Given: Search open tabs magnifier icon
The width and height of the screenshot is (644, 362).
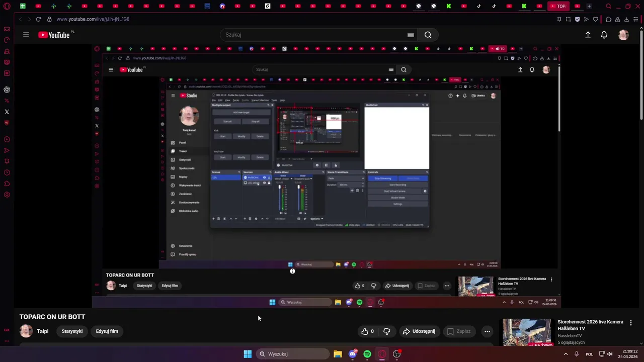Looking at the screenshot, I should (609, 7).
